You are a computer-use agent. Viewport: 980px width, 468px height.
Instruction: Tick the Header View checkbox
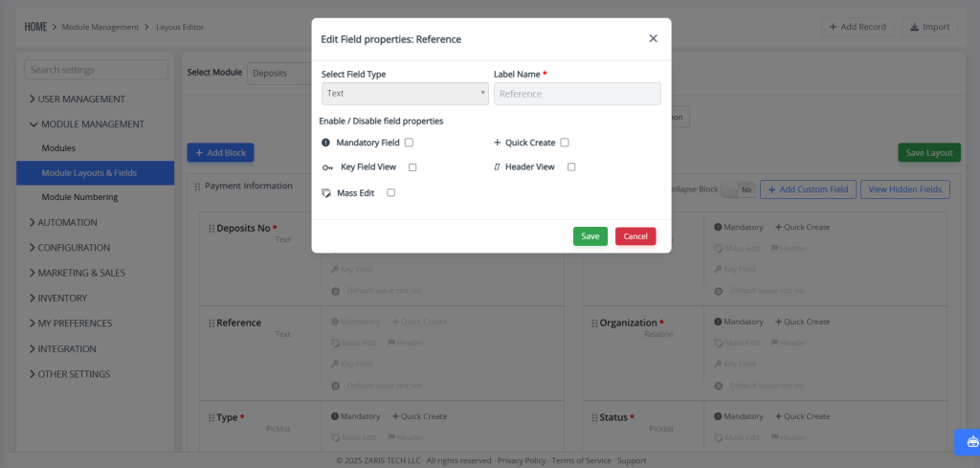click(x=571, y=167)
